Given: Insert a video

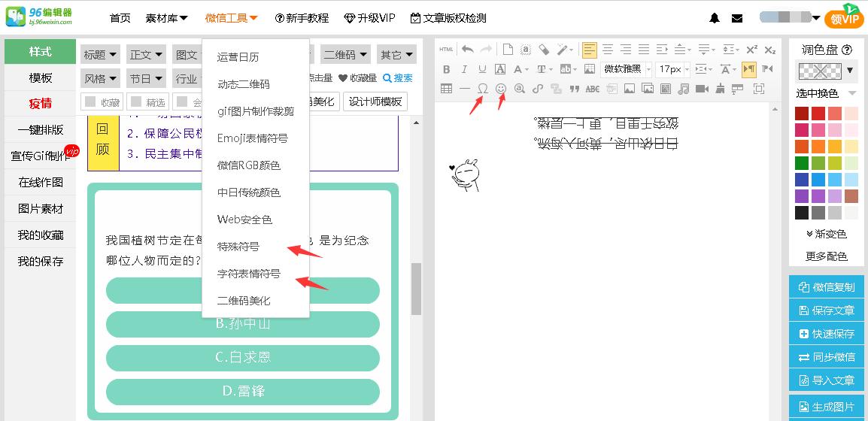Looking at the screenshot, I should [703, 89].
